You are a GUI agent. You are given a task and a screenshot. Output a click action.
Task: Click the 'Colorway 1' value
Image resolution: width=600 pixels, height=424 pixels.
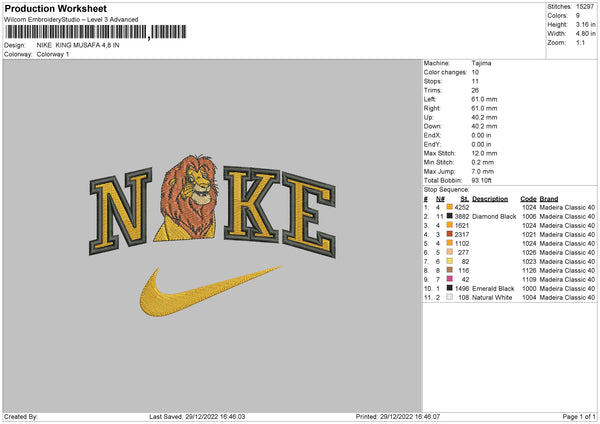pos(53,54)
